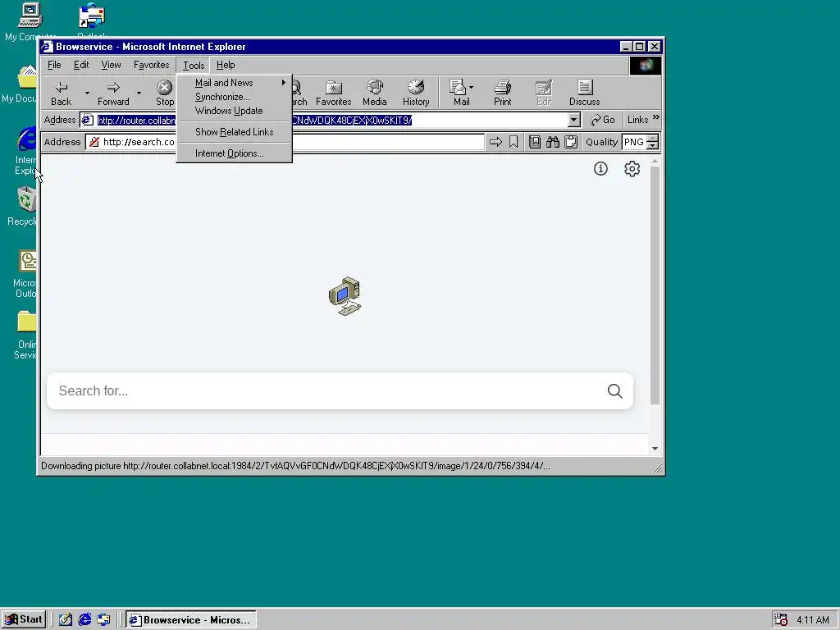Open the Edit menu
840x630 pixels.
tap(81, 65)
